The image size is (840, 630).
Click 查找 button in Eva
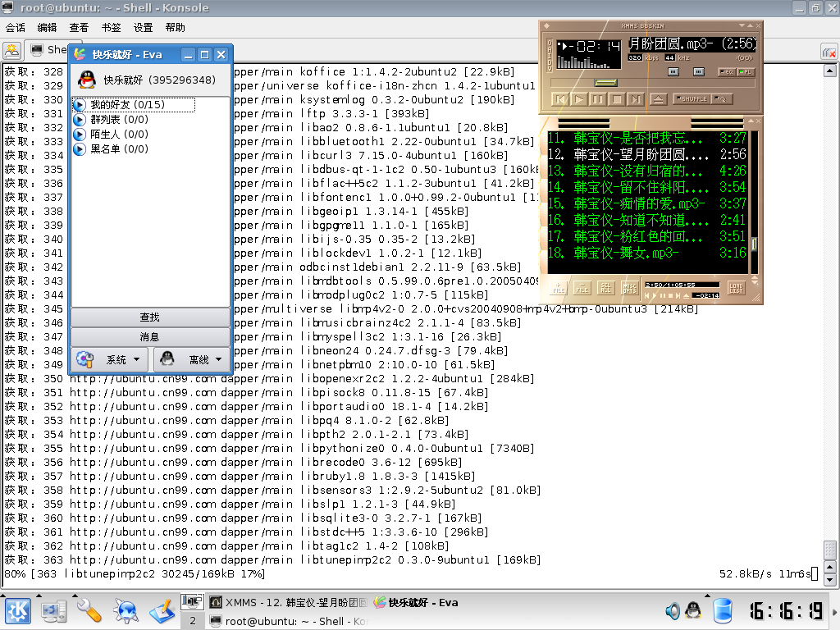click(150, 317)
